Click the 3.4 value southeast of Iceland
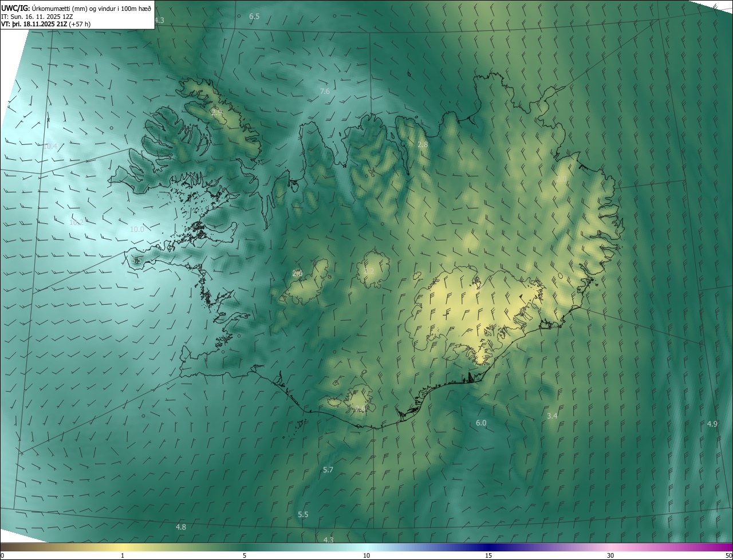This screenshot has width=733, height=560. tap(552, 416)
